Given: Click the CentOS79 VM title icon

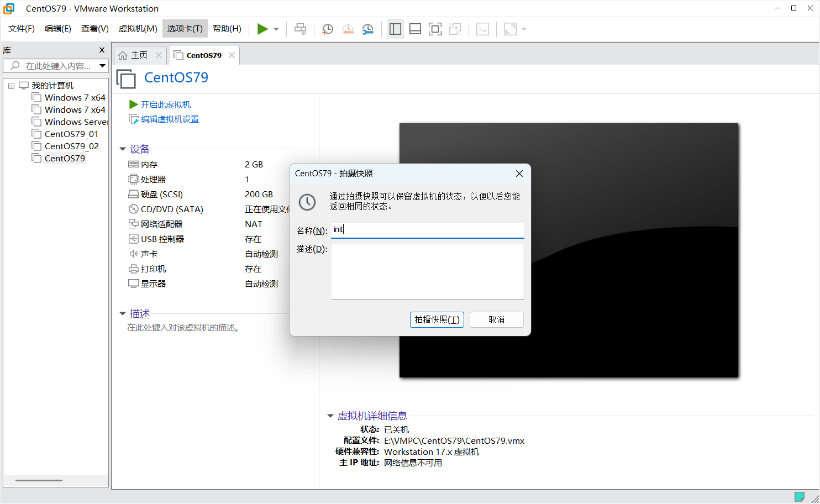Looking at the screenshot, I should (126, 78).
